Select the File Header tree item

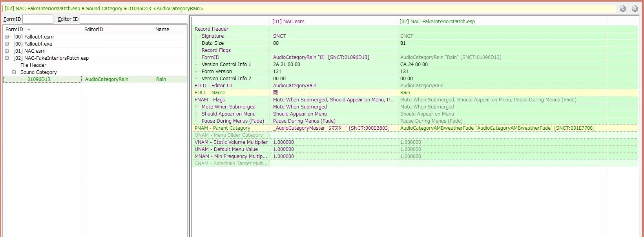click(33, 65)
